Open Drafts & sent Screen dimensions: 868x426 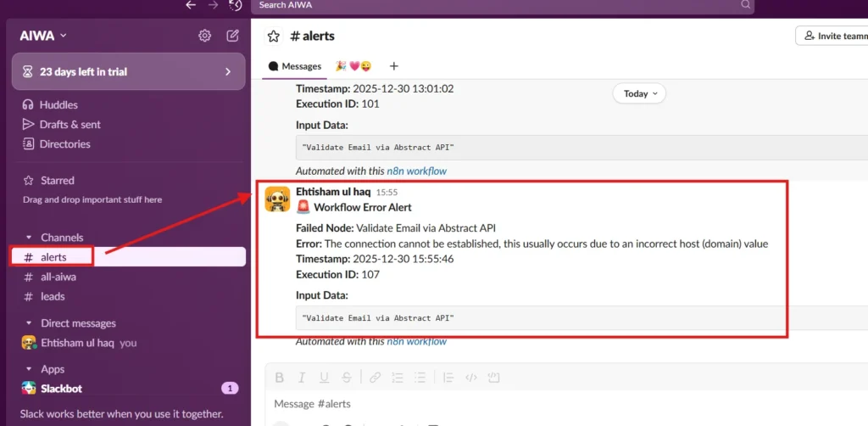[61, 125]
